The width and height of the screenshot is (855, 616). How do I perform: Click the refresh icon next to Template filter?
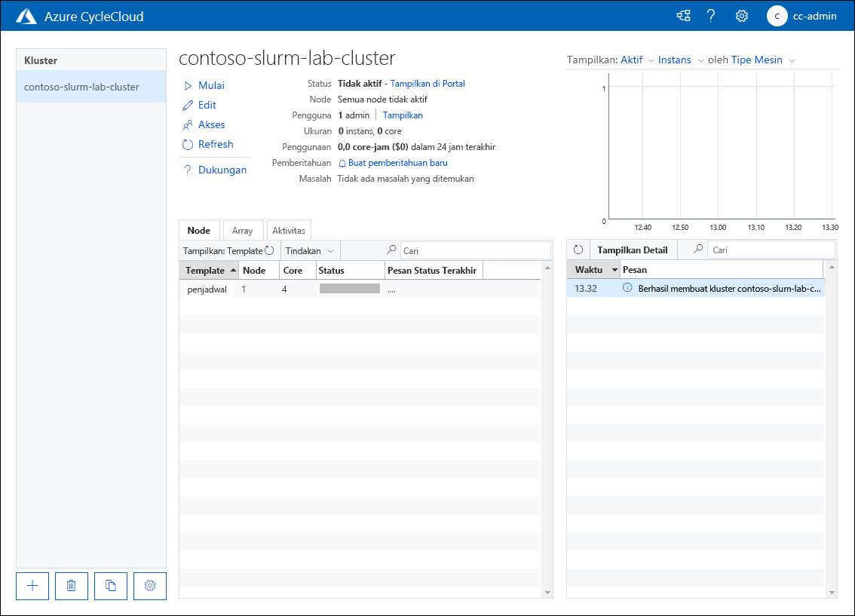coord(269,250)
